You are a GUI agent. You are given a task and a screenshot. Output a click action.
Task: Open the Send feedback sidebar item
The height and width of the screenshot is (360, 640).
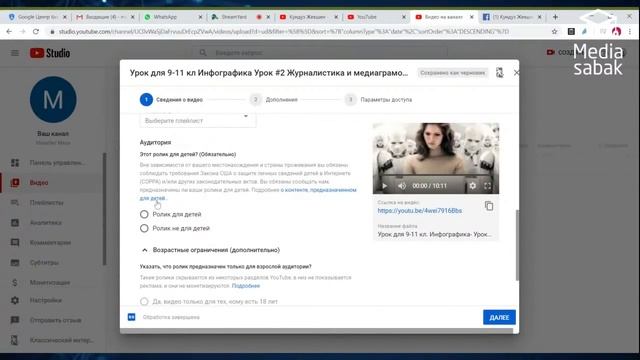coord(56,320)
